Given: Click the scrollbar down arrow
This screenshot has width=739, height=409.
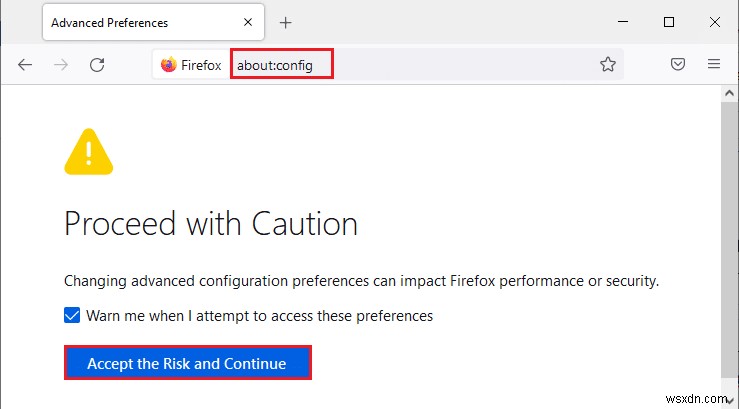Looking at the screenshot, I should pyautogui.click(x=729, y=399).
